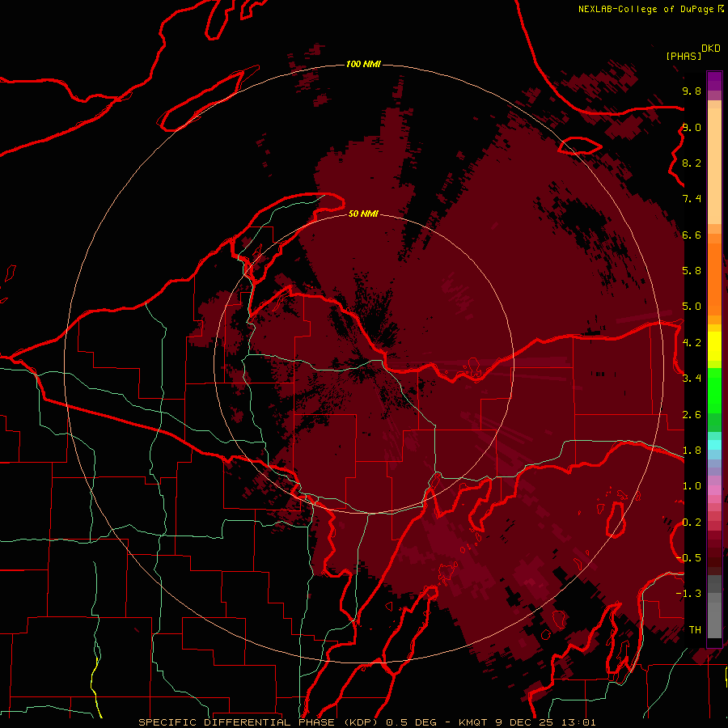This screenshot has height=728, width=728.
Task: Click the 2.6 value on the color scale
Action: point(692,414)
